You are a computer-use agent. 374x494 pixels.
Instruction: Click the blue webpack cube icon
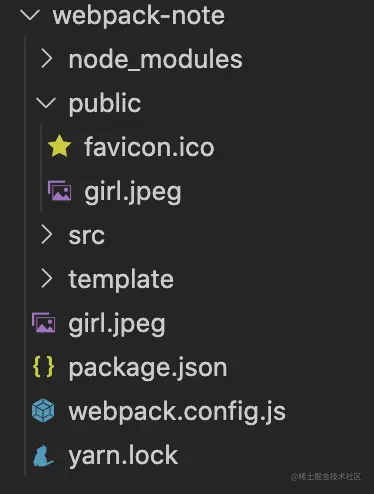[43, 410]
